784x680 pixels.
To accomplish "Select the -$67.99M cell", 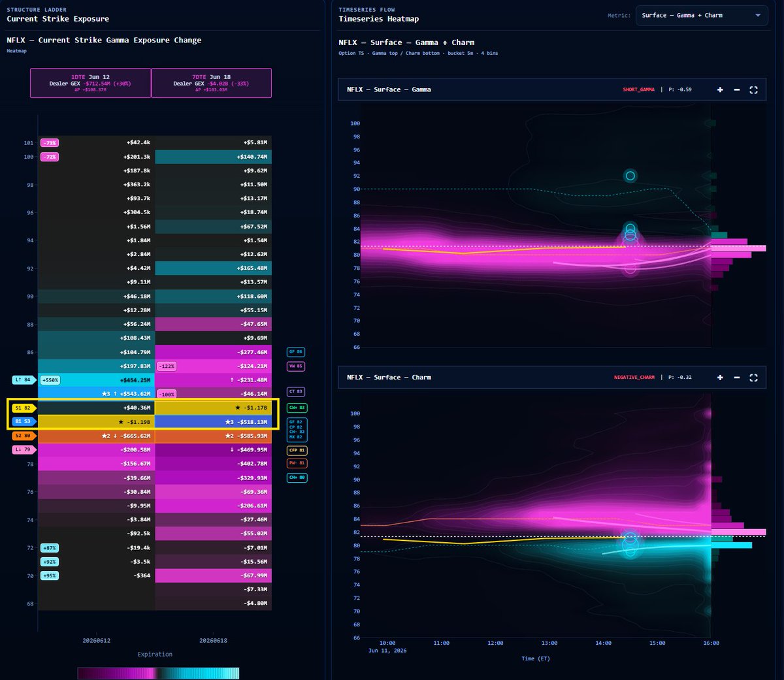I will [x=213, y=575].
